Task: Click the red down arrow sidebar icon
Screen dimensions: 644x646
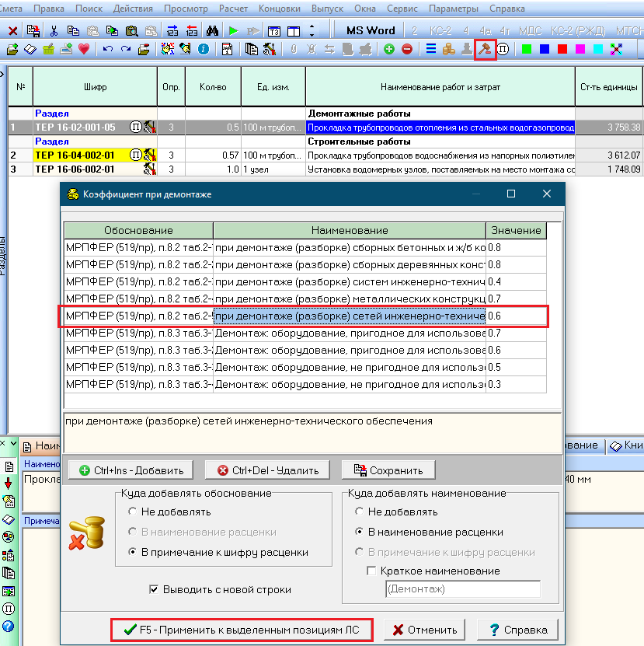Action: pyautogui.click(x=9, y=484)
